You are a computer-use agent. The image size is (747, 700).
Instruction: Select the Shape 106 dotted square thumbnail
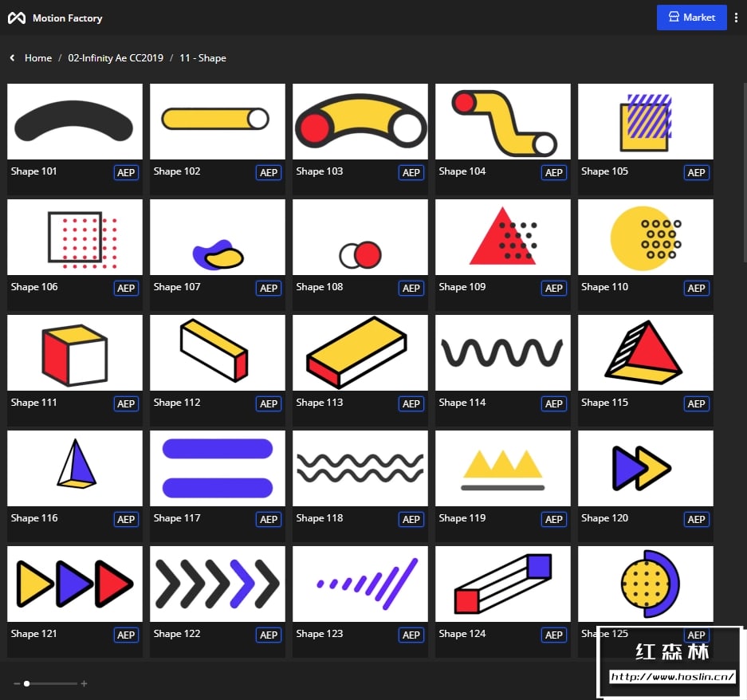75,237
